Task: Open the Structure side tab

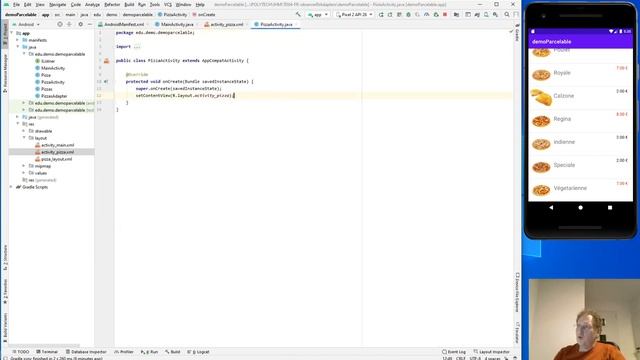Action: [5, 258]
